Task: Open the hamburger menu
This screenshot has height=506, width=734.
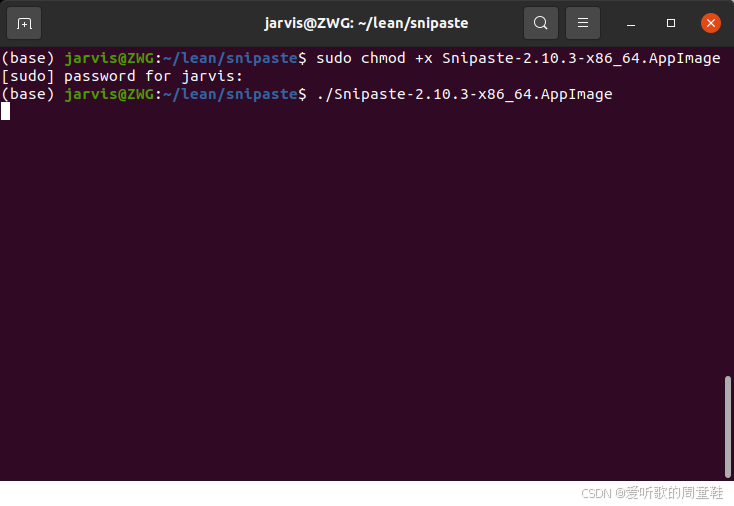Action: click(x=583, y=23)
